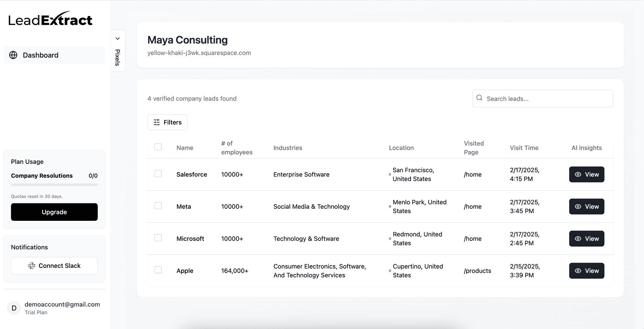Toggle the select-all header checkbox
The width and height of the screenshot is (644, 329).
pyautogui.click(x=158, y=147)
